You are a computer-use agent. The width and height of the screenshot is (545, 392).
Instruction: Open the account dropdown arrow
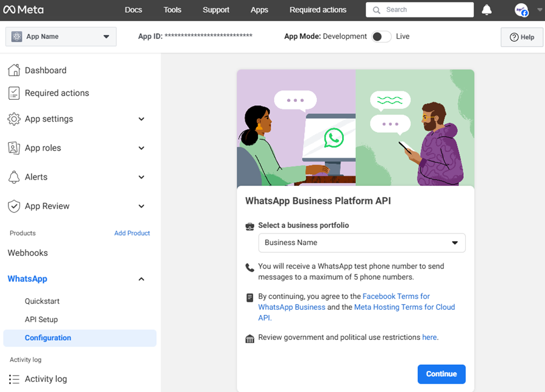(x=540, y=10)
